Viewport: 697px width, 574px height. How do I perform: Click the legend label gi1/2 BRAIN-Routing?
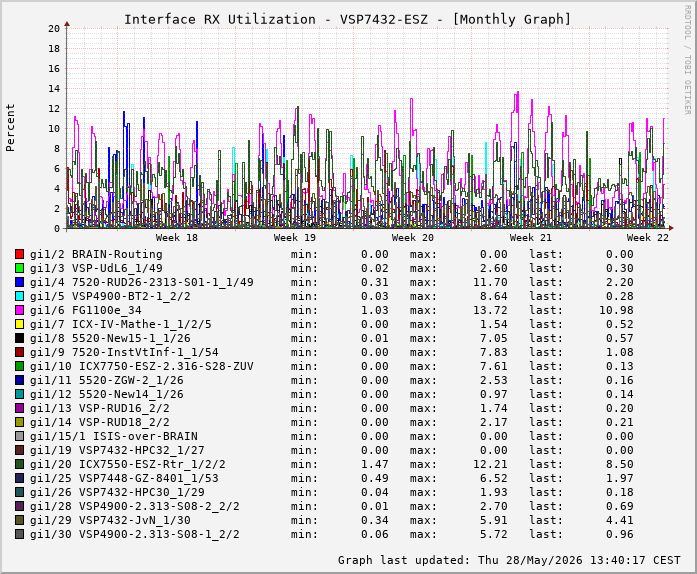tap(96, 254)
